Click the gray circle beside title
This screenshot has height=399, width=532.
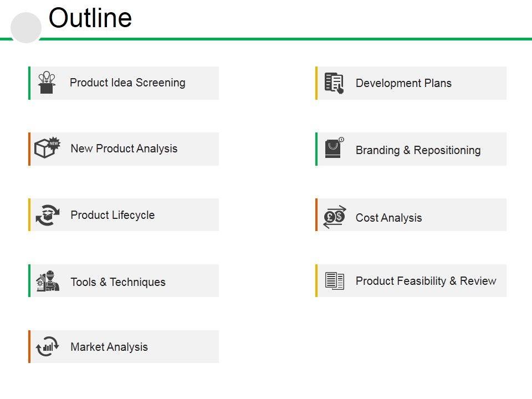[x=26, y=28]
